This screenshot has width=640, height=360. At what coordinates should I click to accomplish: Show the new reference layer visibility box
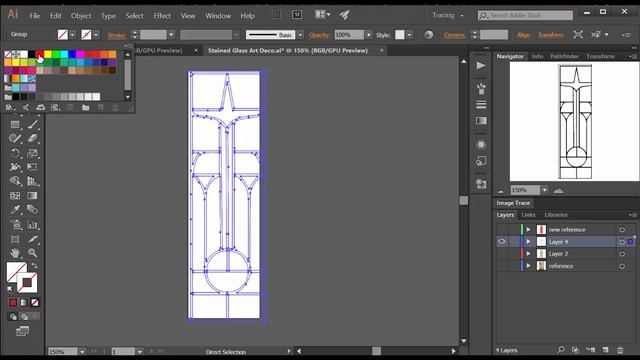click(x=502, y=229)
